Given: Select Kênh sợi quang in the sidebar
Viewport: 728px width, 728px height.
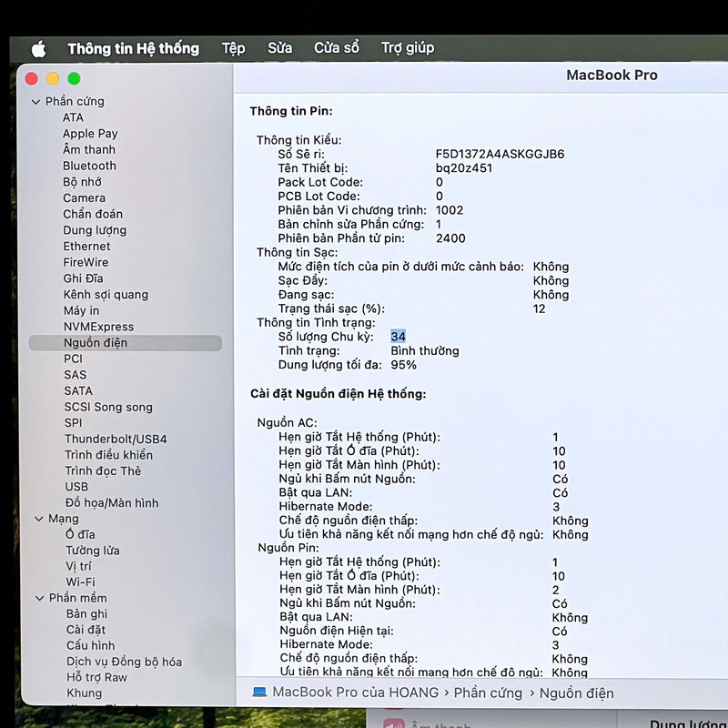Looking at the screenshot, I should tap(106, 294).
